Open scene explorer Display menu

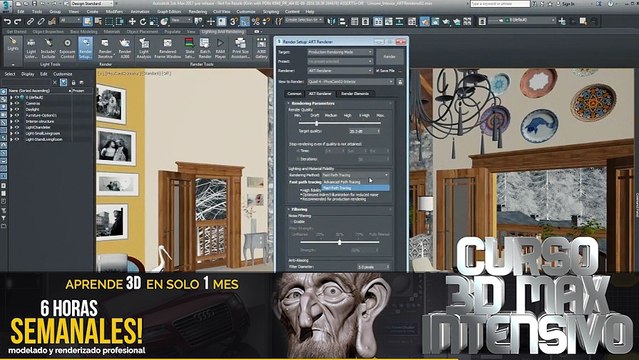[28, 74]
